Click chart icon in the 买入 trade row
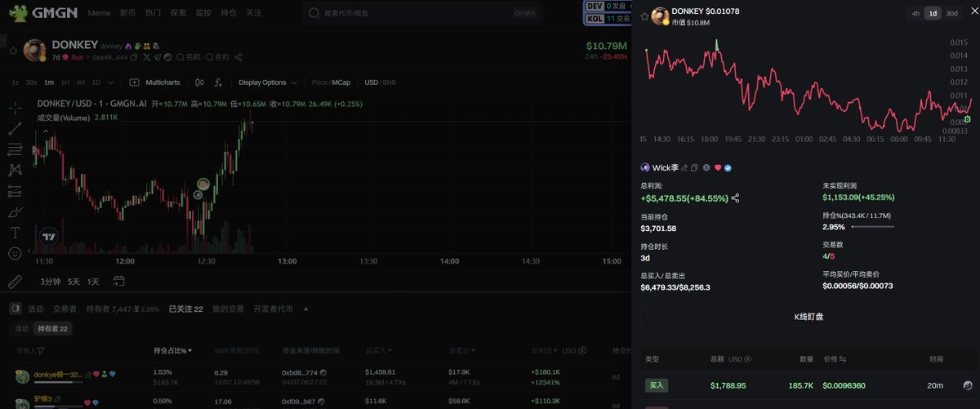 pyautogui.click(x=967, y=385)
